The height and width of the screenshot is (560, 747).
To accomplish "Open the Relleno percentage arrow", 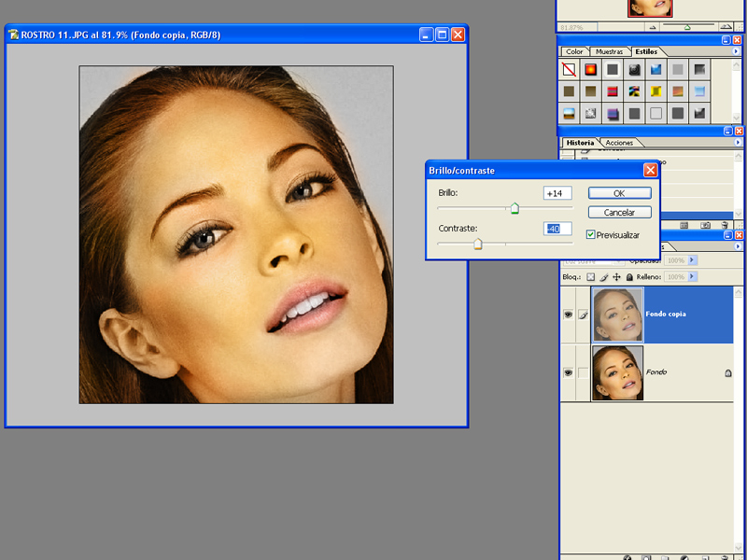I will point(693,276).
